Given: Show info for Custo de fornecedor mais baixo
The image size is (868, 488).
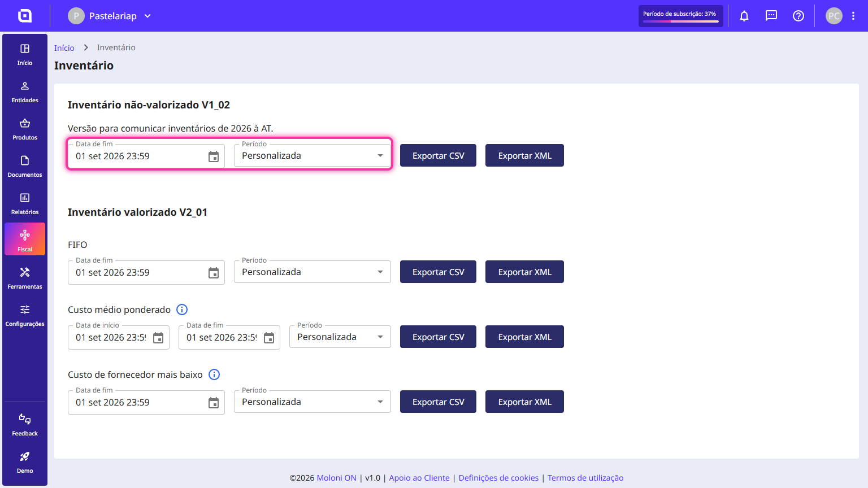Looking at the screenshot, I should click(214, 374).
